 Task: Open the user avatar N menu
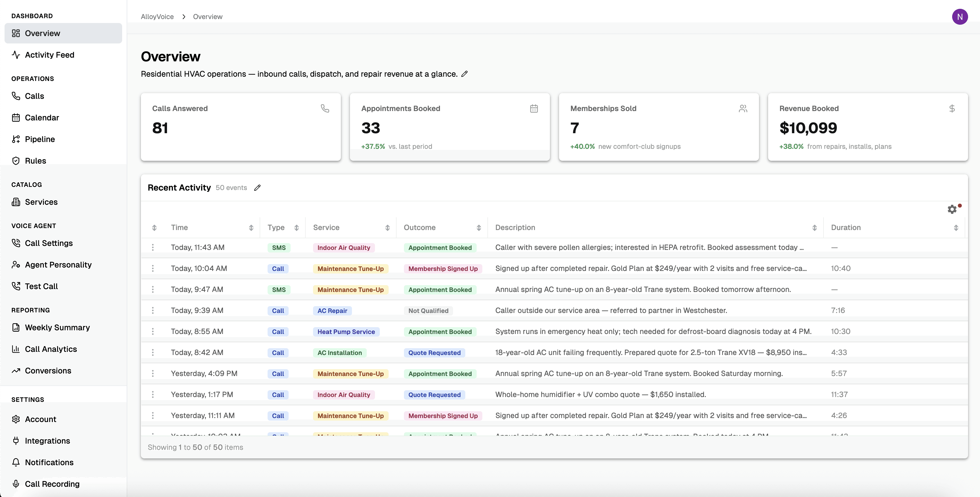[x=960, y=17]
